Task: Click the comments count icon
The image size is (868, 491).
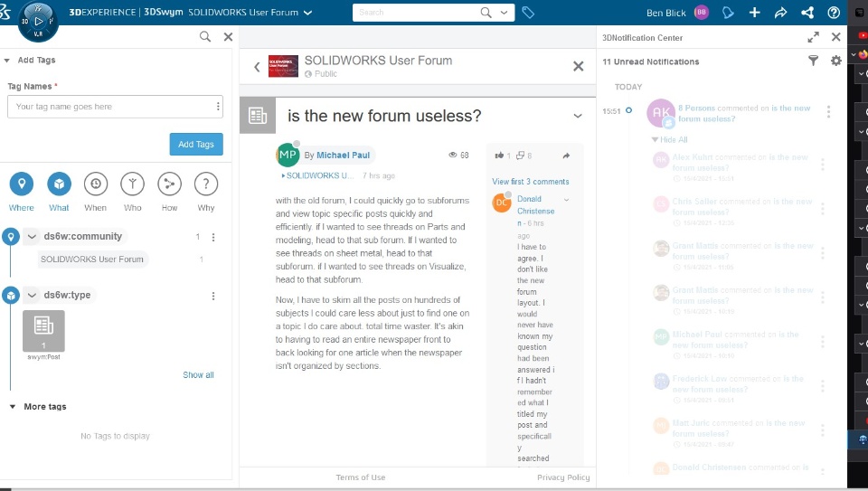Action: tap(520, 156)
